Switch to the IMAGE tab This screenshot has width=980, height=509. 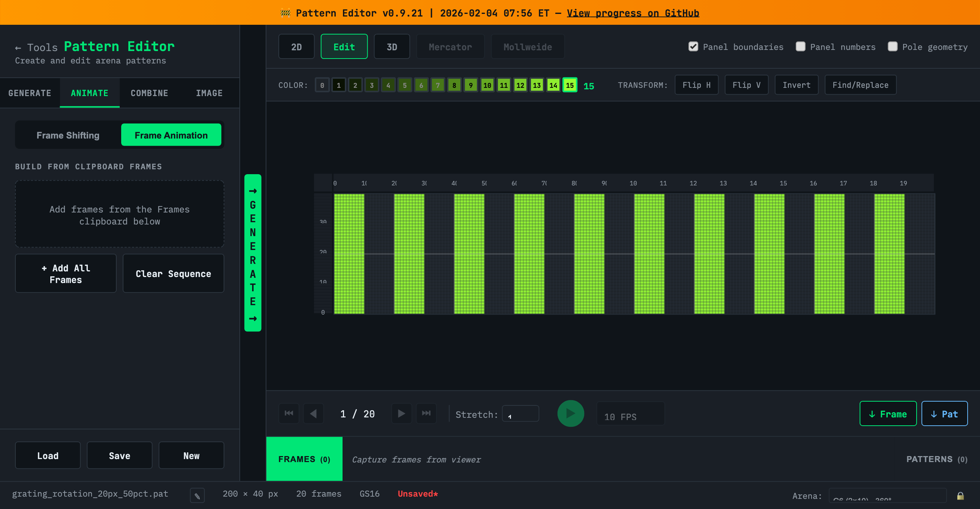209,92
